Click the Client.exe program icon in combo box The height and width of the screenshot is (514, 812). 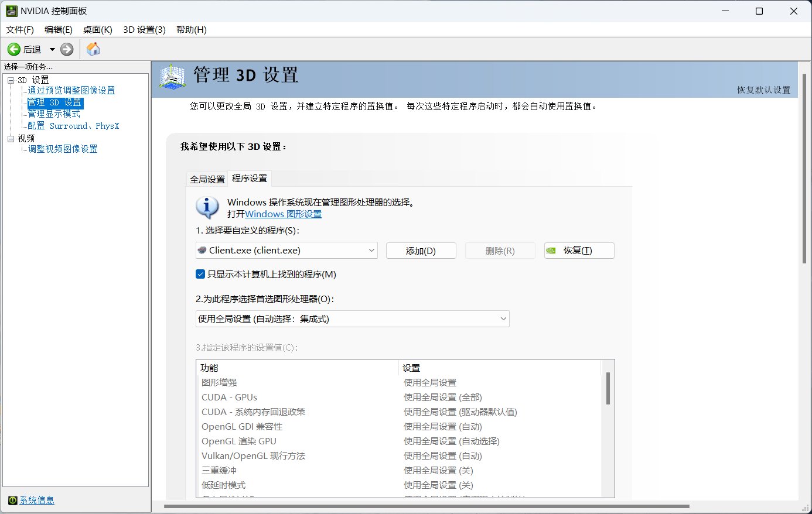[x=202, y=250]
